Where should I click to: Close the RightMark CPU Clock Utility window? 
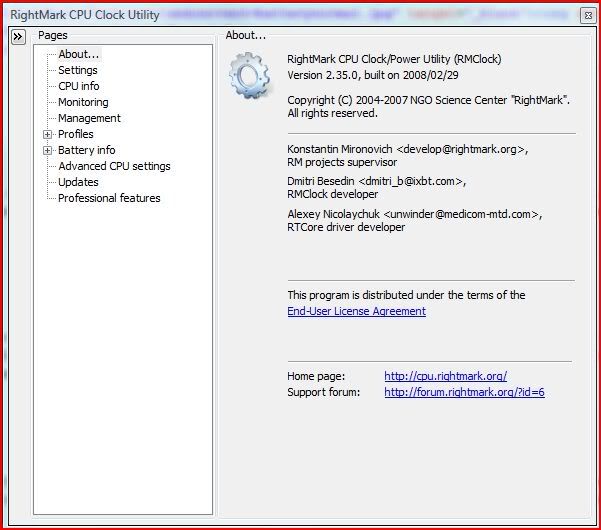[588, 15]
